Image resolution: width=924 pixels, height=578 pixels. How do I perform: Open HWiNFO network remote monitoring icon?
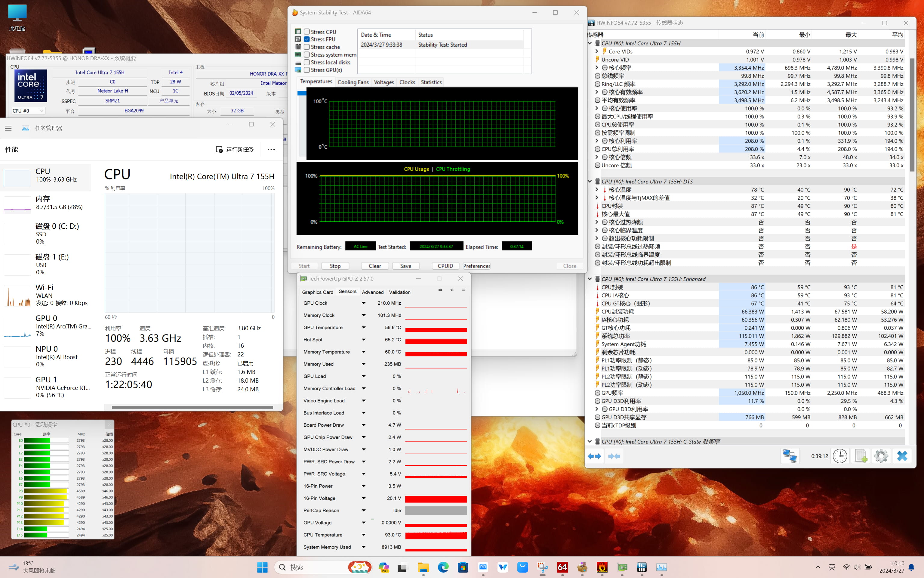point(790,456)
